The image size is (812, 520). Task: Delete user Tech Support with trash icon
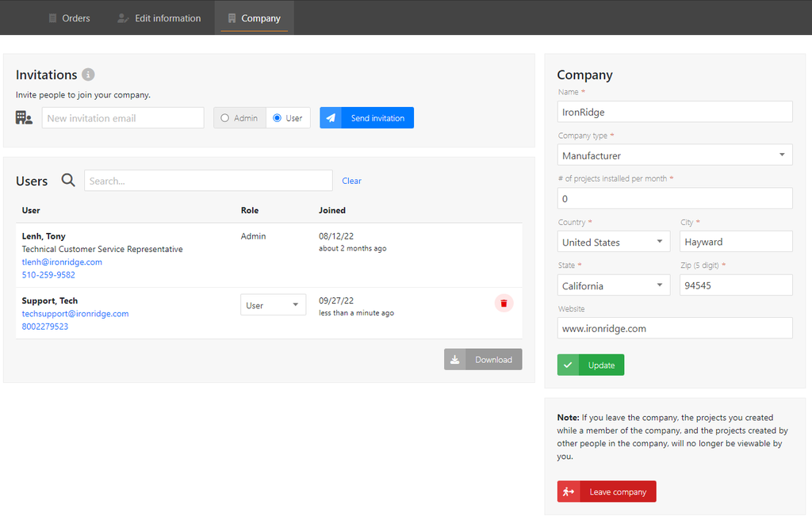(x=504, y=304)
